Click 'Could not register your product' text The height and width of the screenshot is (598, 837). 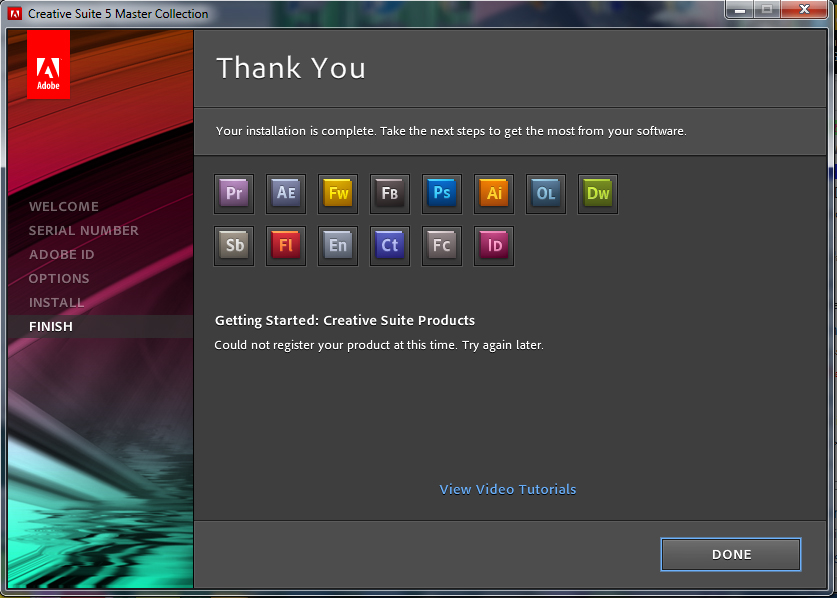coord(379,345)
